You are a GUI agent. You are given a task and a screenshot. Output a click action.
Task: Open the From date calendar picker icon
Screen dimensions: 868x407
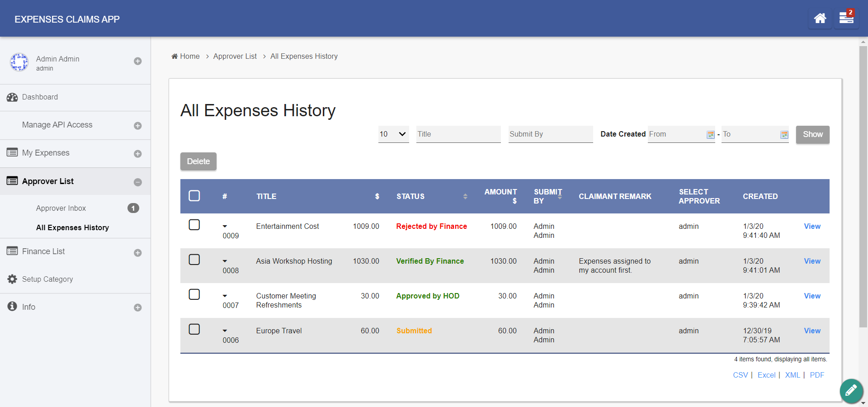710,135
